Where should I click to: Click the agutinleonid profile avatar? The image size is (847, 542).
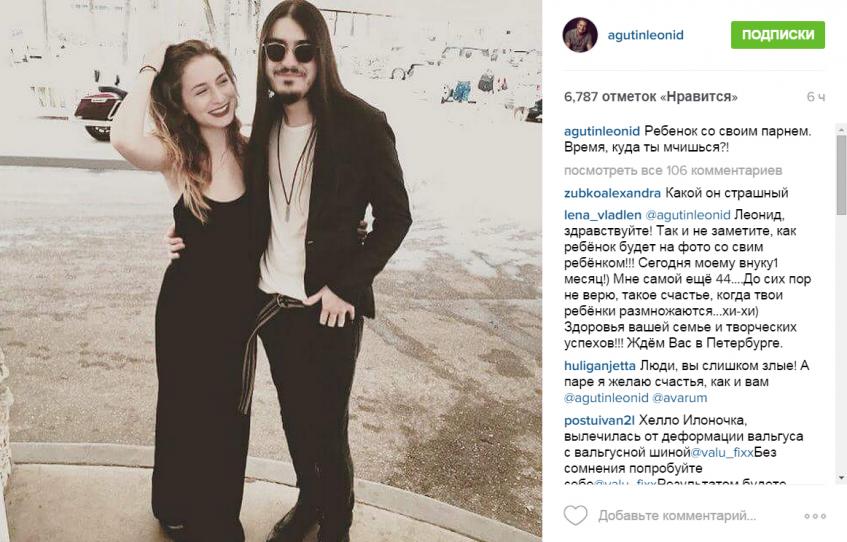[x=580, y=35]
